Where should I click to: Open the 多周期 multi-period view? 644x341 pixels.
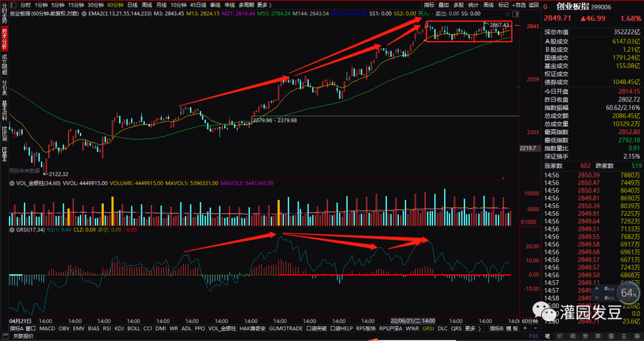tap(246, 5)
